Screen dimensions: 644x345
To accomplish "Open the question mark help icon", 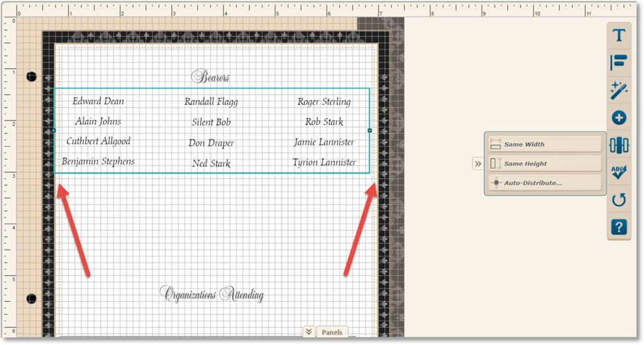I will (x=619, y=227).
